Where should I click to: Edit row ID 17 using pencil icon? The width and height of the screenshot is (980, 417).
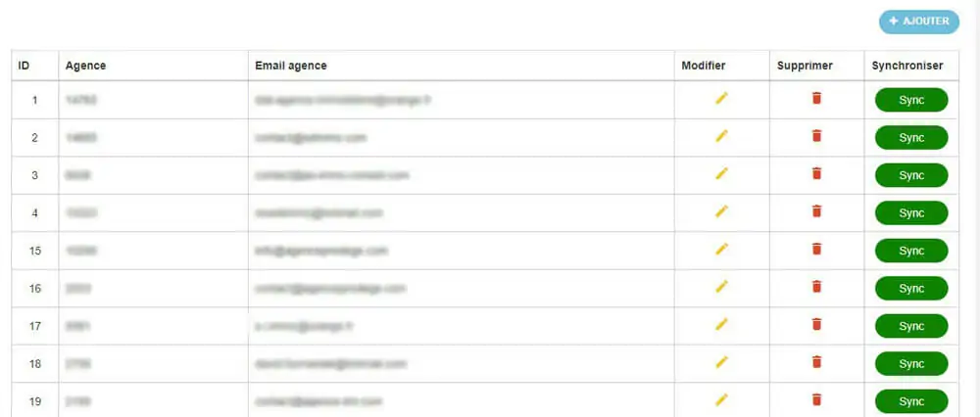(x=722, y=324)
